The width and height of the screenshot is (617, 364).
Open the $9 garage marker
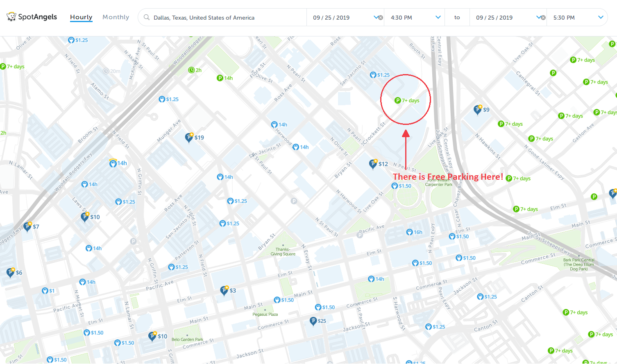point(481,109)
